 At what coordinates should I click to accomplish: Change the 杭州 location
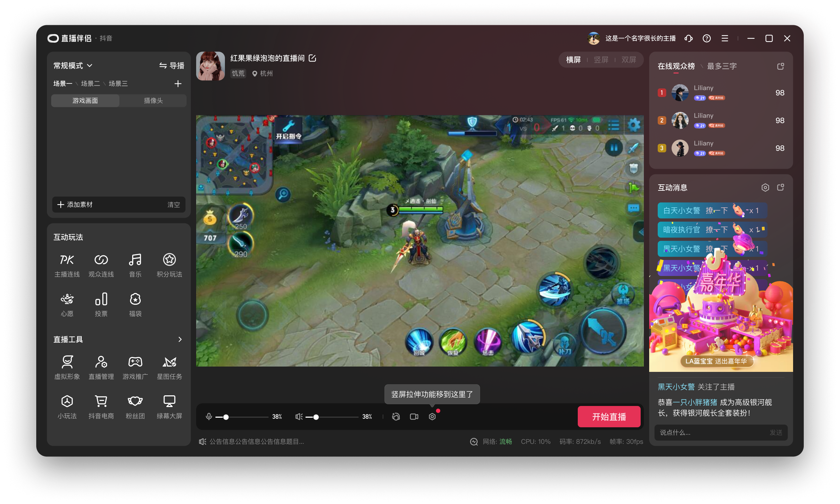pyautogui.click(x=262, y=74)
